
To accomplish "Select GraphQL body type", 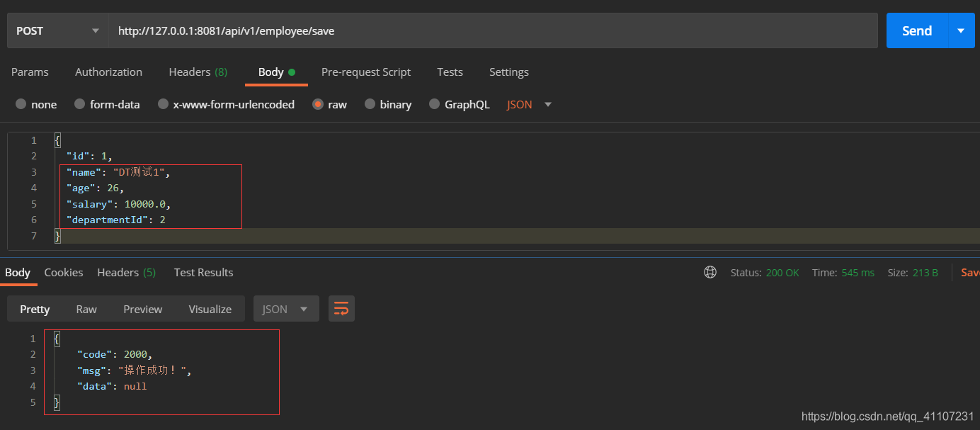I will point(435,104).
